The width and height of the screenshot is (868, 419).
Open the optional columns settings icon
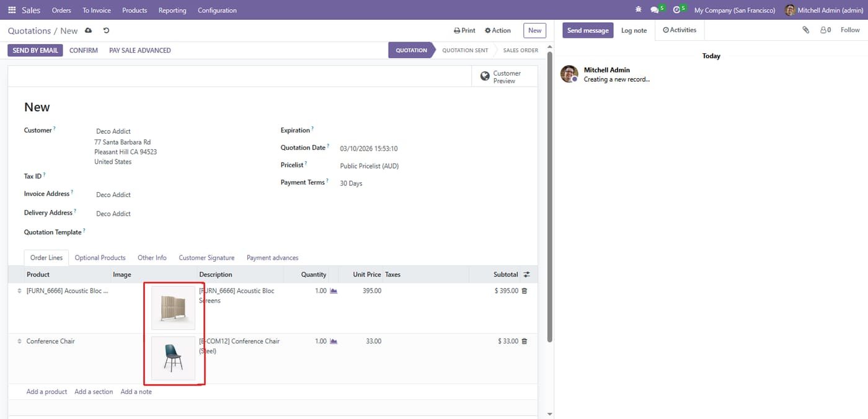(x=527, y=275)
